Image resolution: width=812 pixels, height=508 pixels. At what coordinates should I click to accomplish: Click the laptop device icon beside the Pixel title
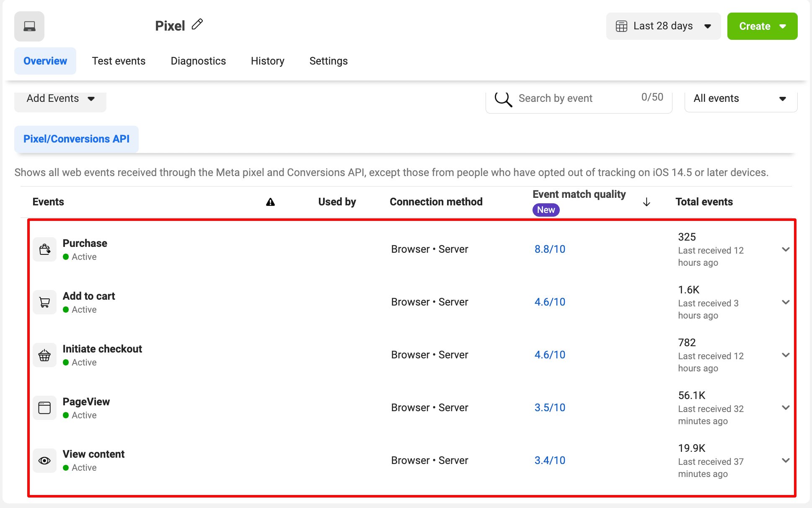[29, 26]
